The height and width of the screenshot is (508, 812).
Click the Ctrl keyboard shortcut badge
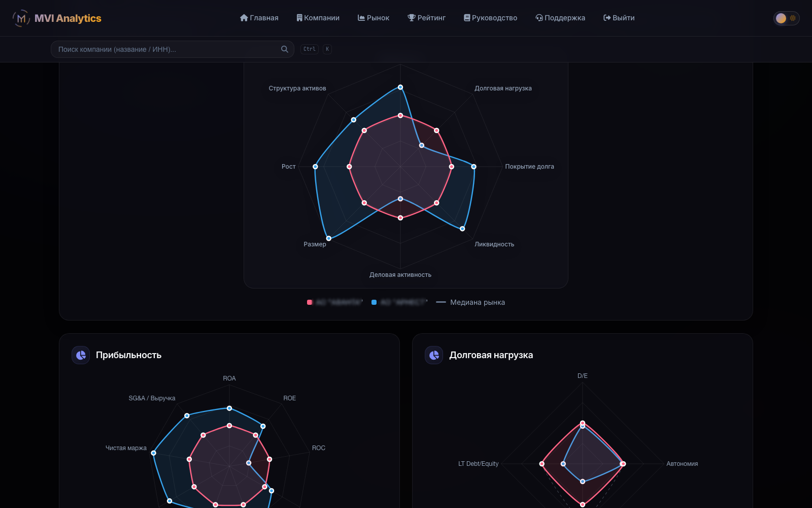click(x=310, y=49)
